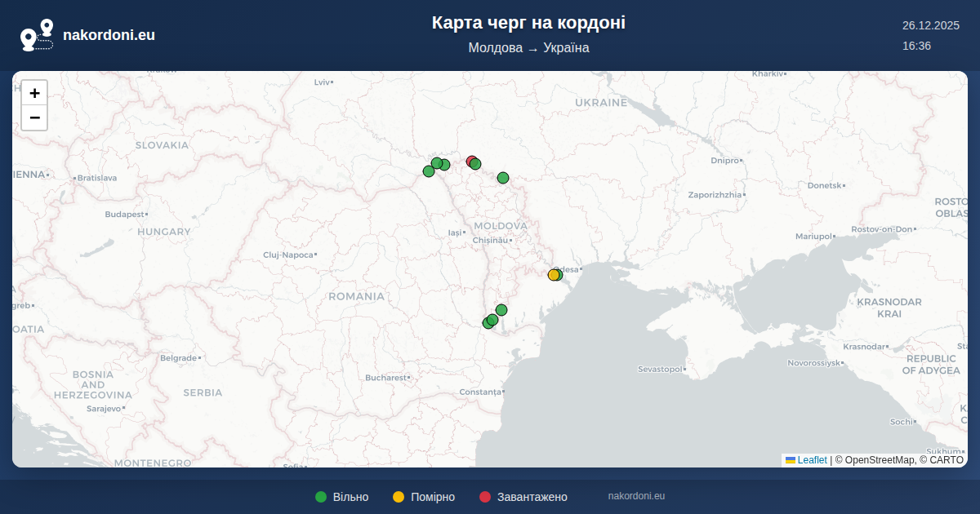Click the green marker northeast of Moldova

pyautogui.click(x=503, y=178)
